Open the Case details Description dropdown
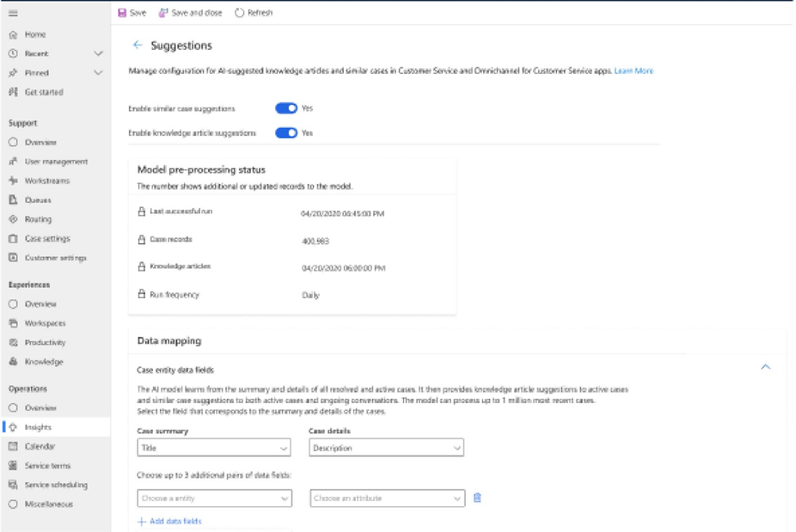 [386, 448]
